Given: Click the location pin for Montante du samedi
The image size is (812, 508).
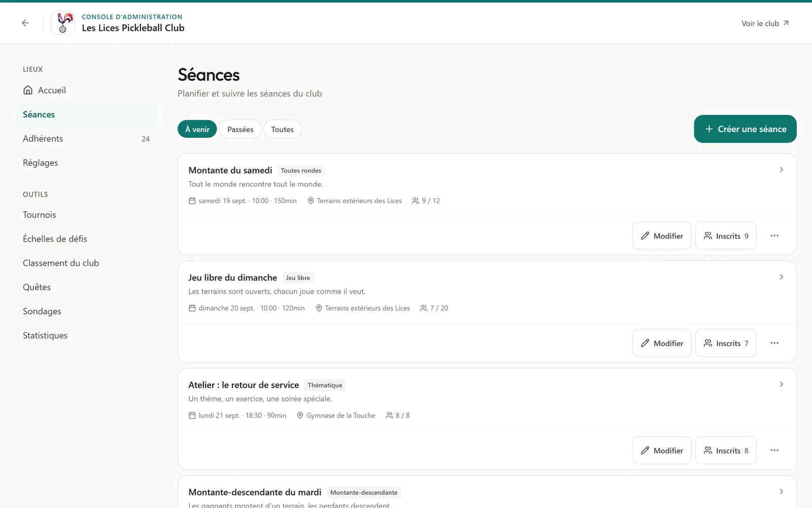Looking at the screenshot, I should pos(311,201).
